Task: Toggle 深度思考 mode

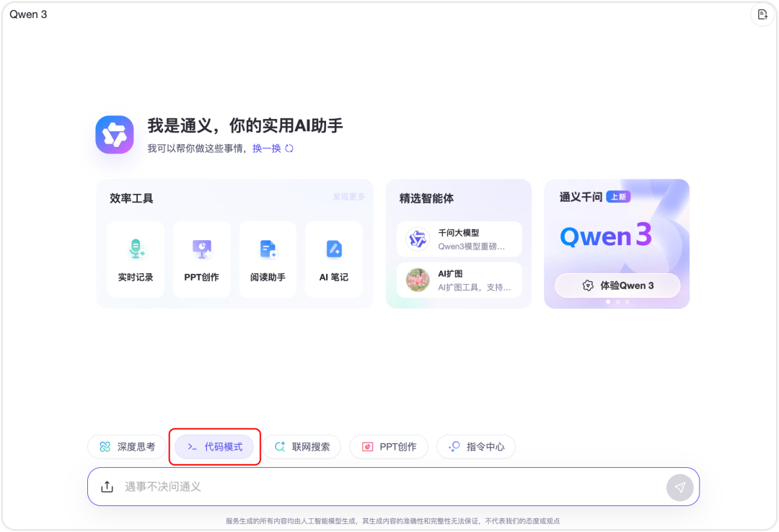Action: click(x=127, y=446)
